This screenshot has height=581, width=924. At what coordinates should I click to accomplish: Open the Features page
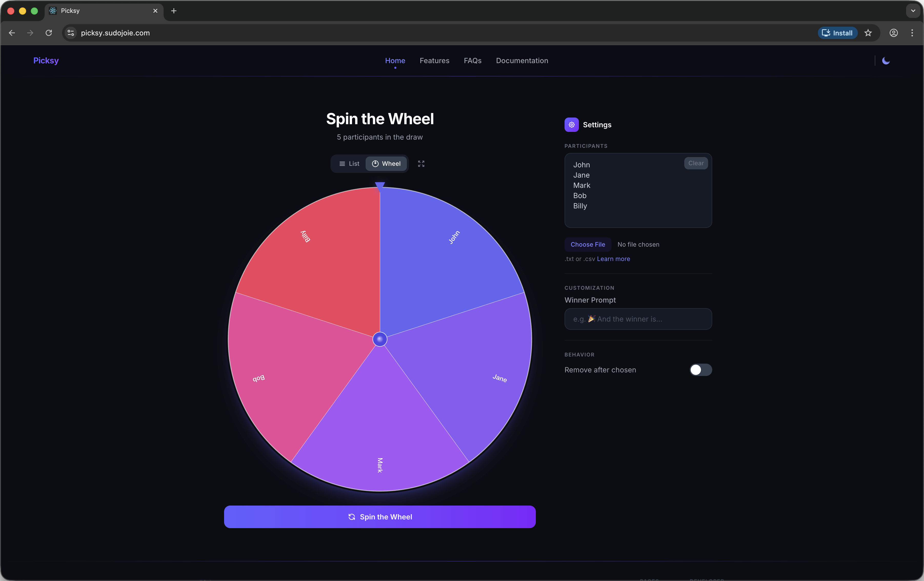tap(434, 61)
